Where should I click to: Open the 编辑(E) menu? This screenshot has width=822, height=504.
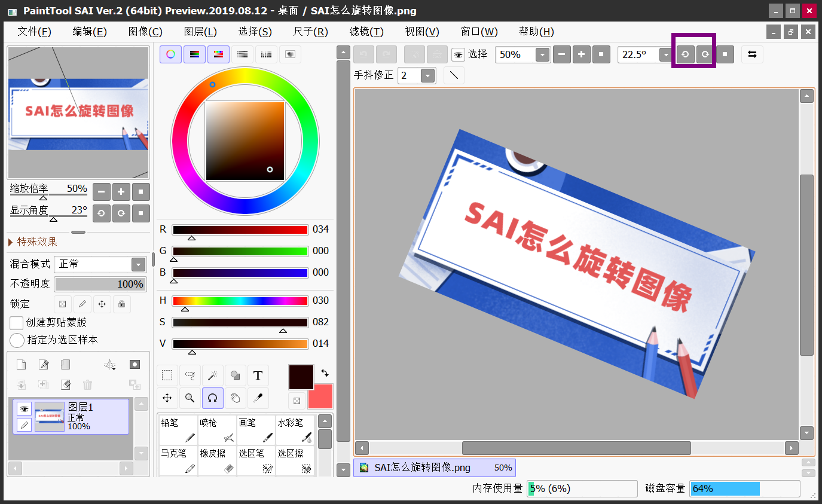[90, 32]
